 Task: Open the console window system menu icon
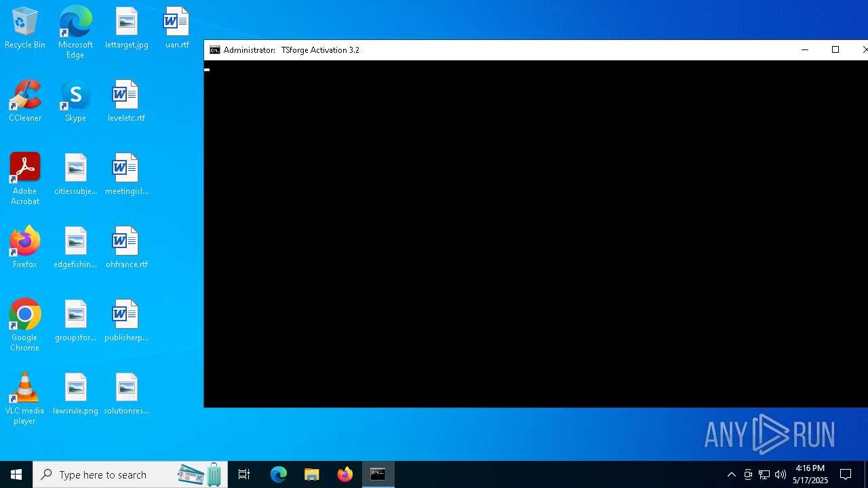click(215, 50)
